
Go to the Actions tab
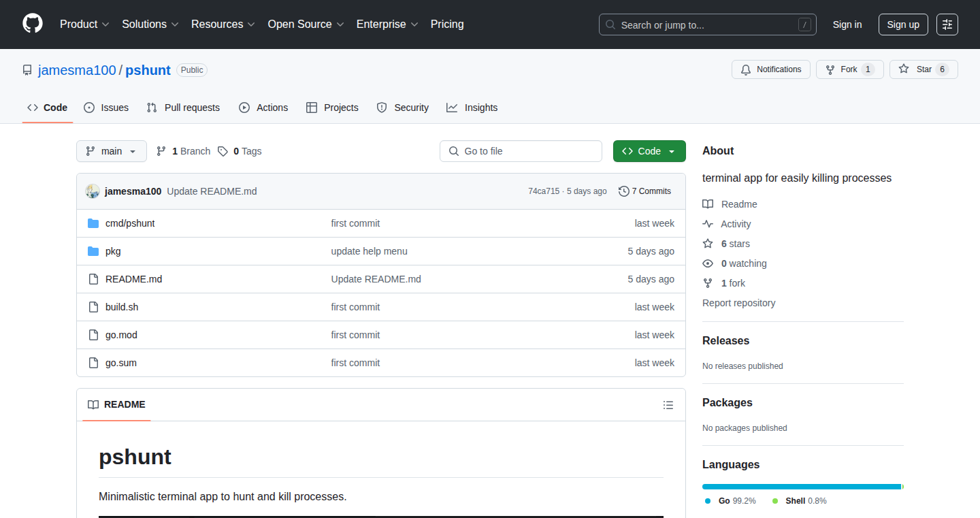(263, 108)
